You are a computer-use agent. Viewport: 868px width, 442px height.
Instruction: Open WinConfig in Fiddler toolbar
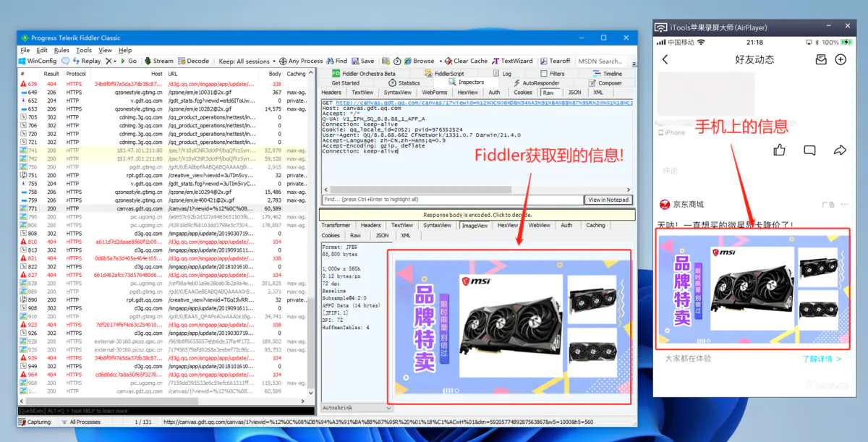[38, 61]
